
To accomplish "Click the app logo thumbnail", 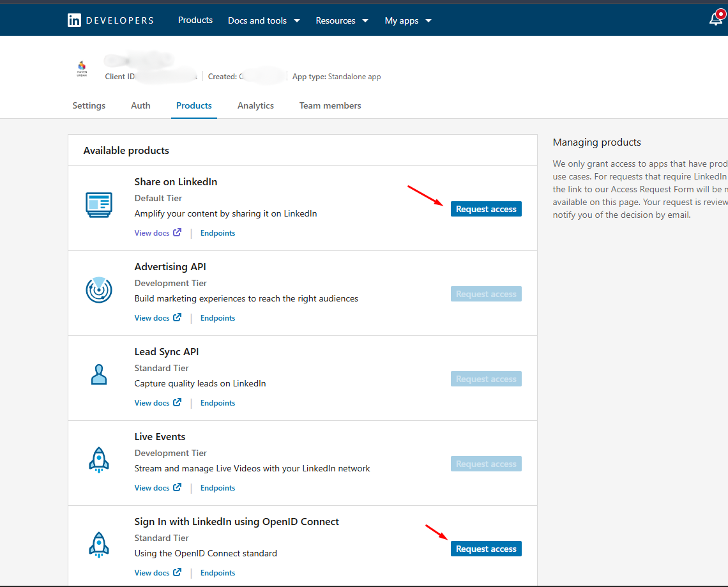I will (82, 69).
